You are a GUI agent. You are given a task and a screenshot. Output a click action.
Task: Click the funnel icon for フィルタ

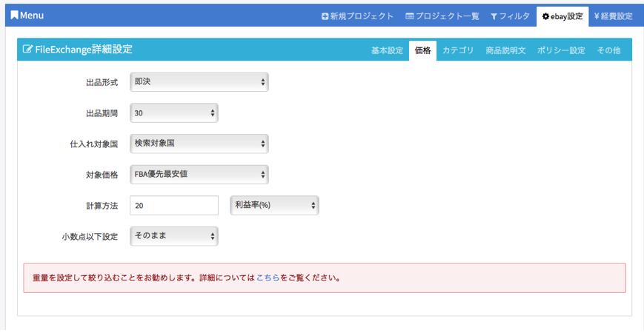(x=494, y=16)
